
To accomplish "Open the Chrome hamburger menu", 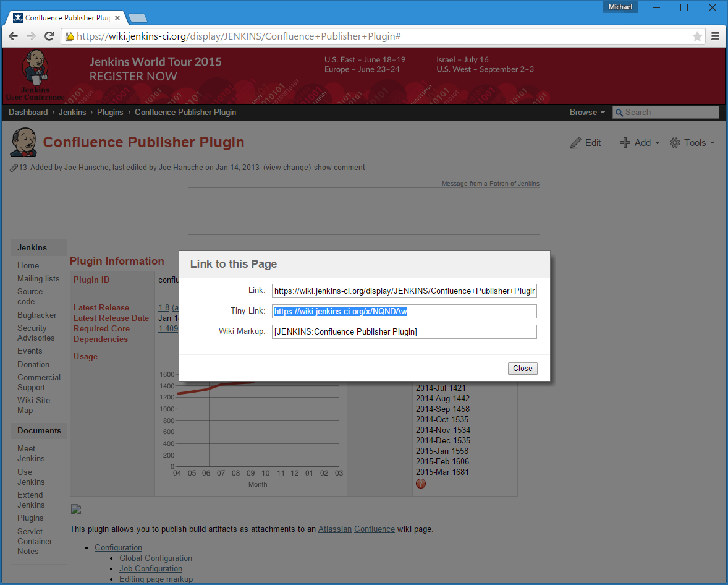I will coord(715,36).
